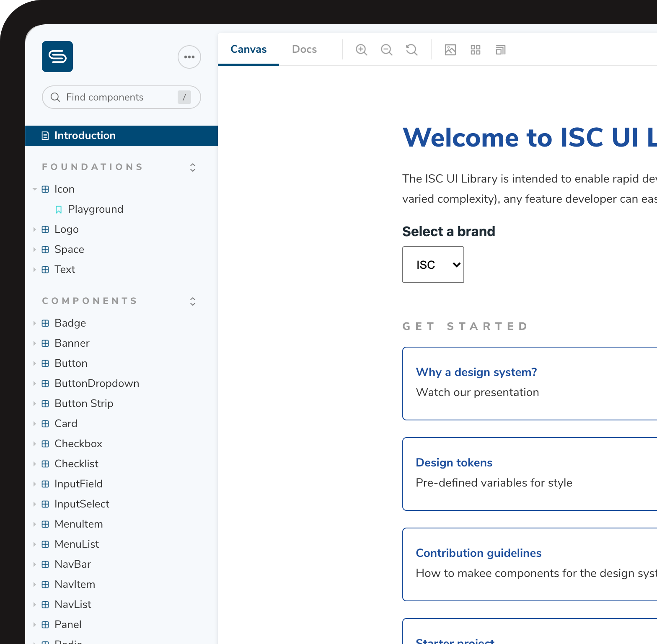Select the Panel tree item label
The width and height of the screenshot is (657, 644).
pyautogui.click(x=68, y=625)
